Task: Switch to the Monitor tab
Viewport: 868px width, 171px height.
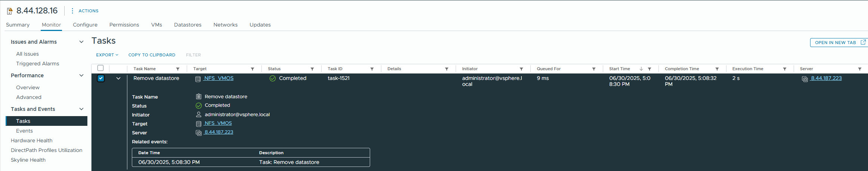Action: pos(51,25)
